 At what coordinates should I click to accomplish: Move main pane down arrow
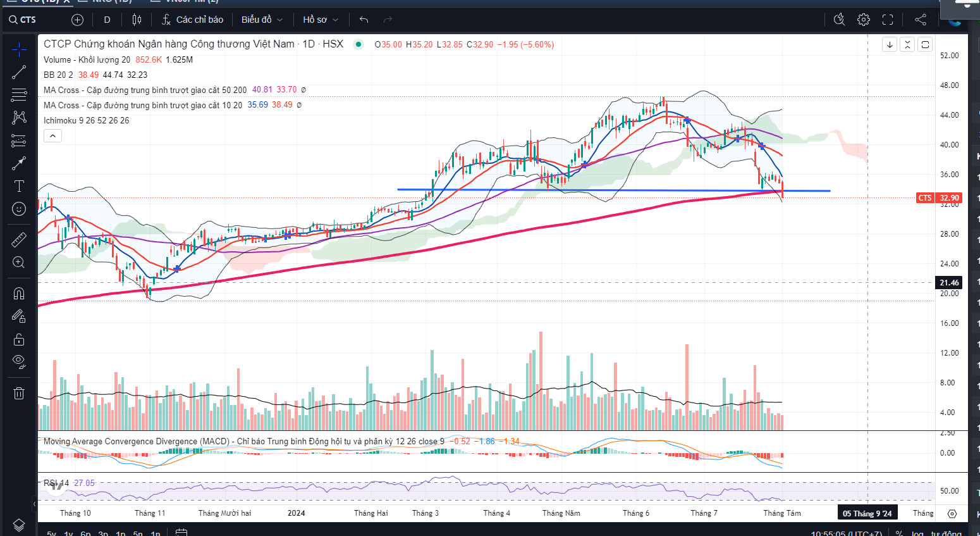point(890,44)
